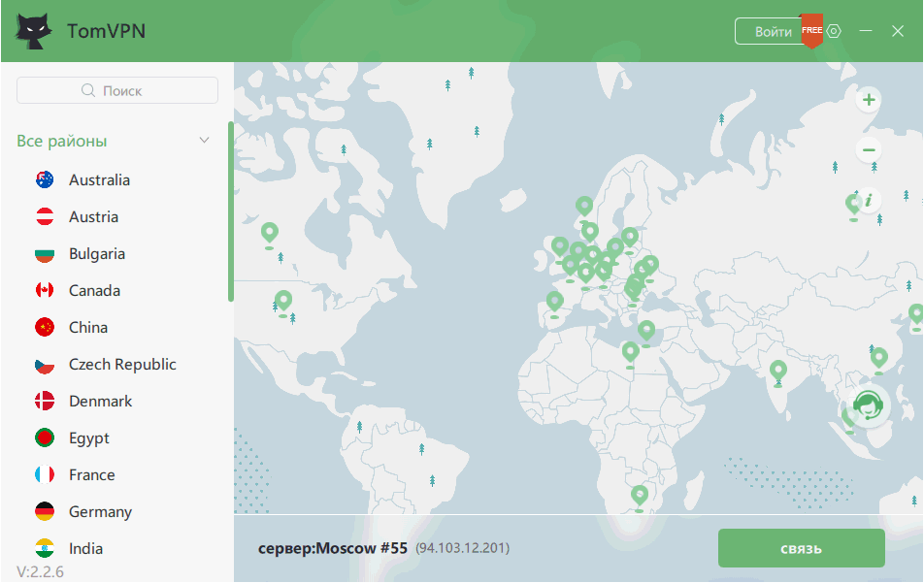Image resolution: width=924 pixels, height=583 pixels.
Task: Click the country list vertical scrollbar
Action: tap(231, 211)
